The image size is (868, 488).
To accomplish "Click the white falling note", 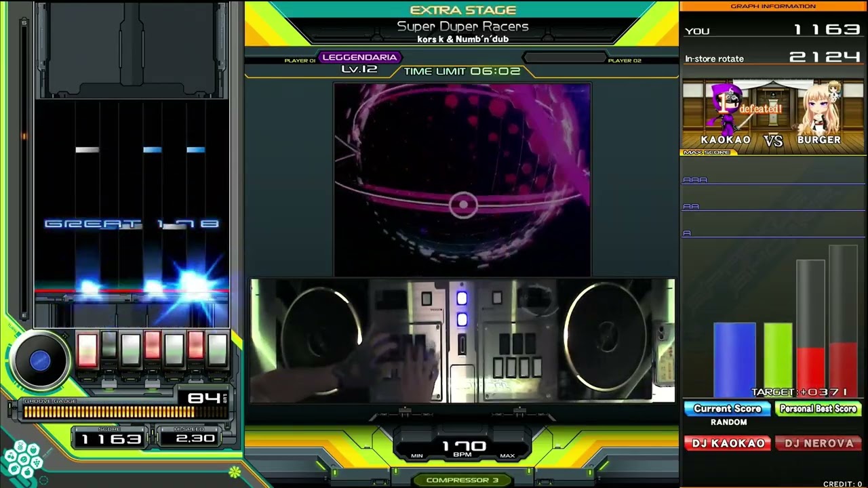I will point(87,150).
